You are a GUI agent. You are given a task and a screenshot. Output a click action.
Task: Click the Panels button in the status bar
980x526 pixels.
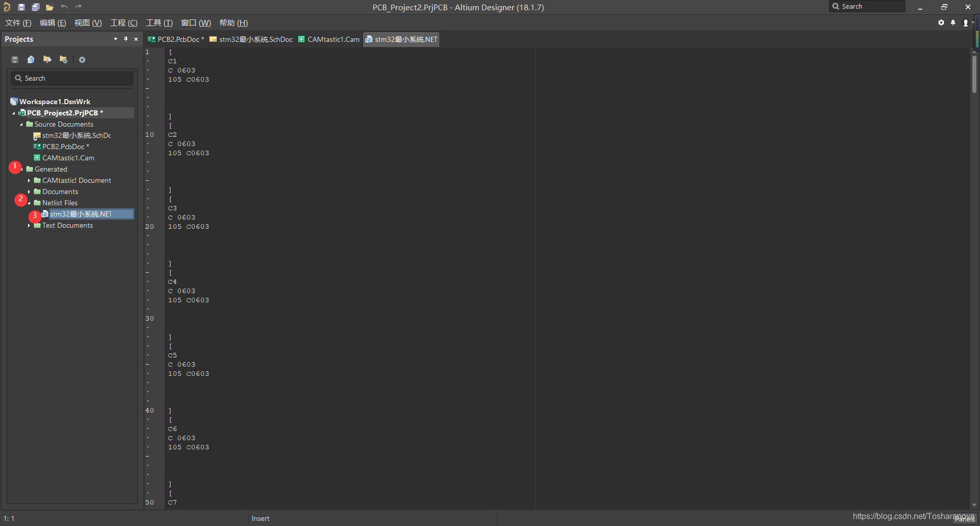click(964, 519)
